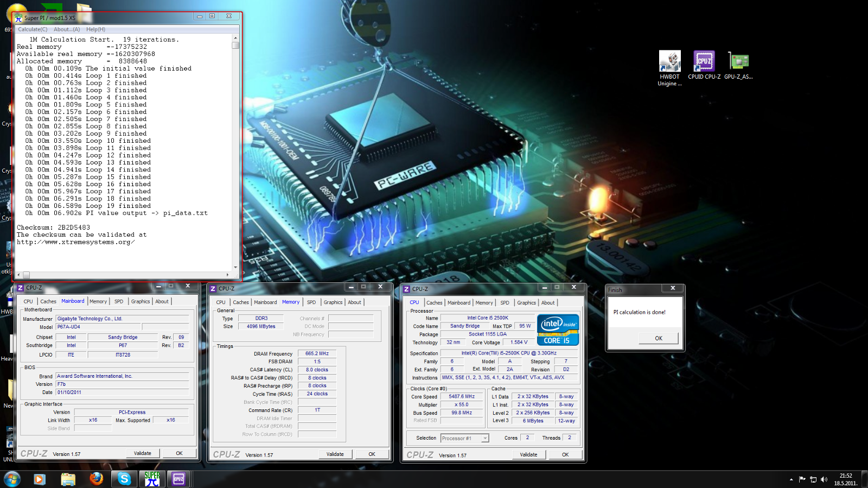This screenshot has width=868, height=488.
Task: Minimize the Super PI window
Action: tap(200, 16)
